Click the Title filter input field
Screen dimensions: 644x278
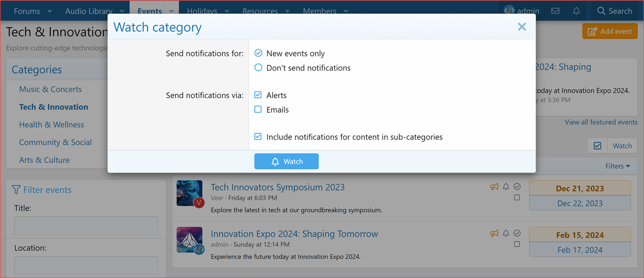pyautogui.click(x=86, y=226)
